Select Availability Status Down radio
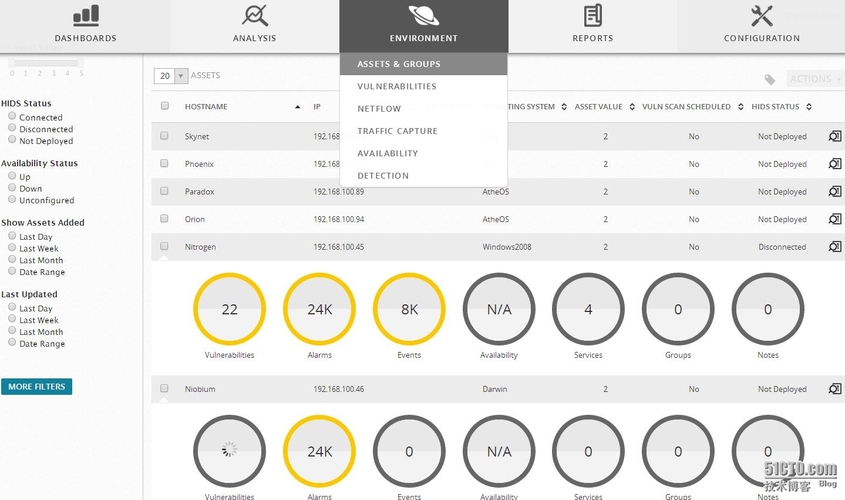 click(x=12, y=187)
